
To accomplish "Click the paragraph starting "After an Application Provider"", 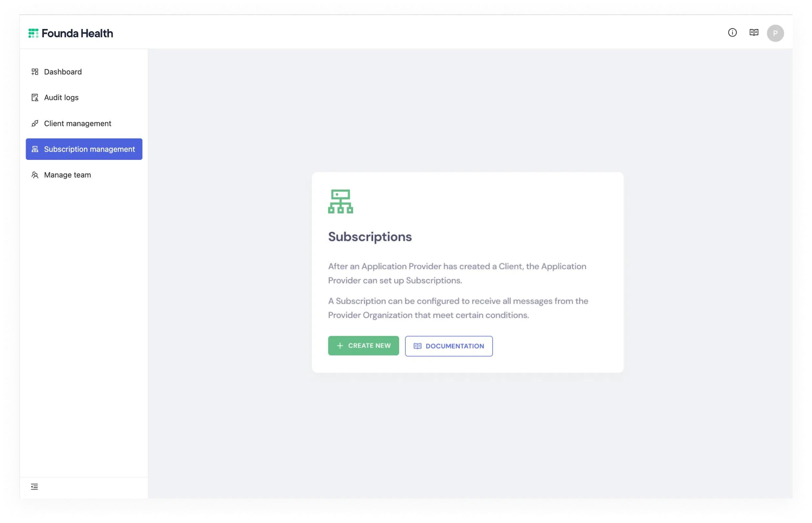I will tap(457, 273).
